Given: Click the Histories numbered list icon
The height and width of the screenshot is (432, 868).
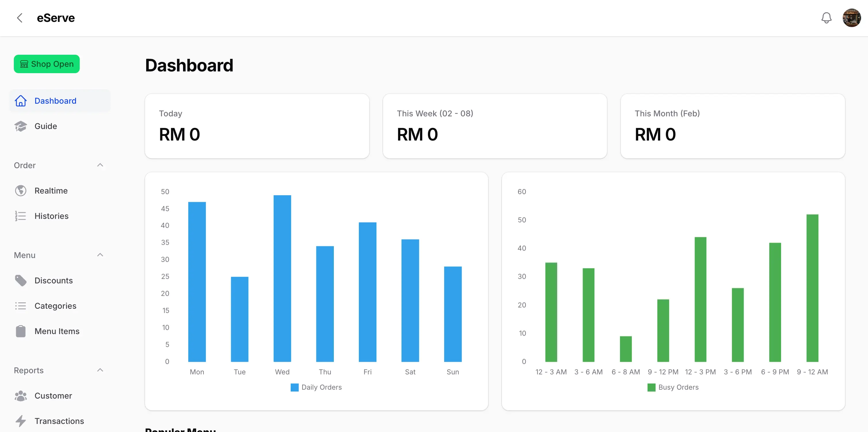Looking at the screenshot, I should point(20,216).
